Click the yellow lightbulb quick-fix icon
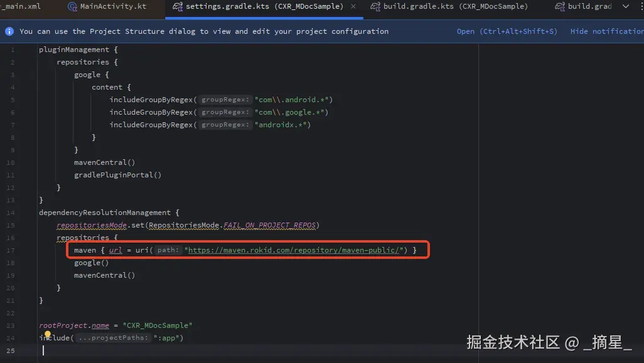The width and height of the screenshot is (644, 363). [x=48, y=335]
